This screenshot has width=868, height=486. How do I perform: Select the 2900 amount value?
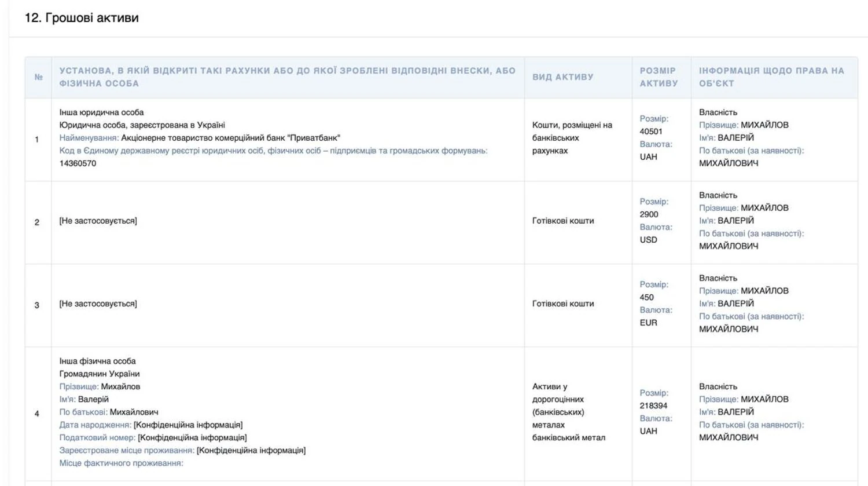tap(649, 214)
